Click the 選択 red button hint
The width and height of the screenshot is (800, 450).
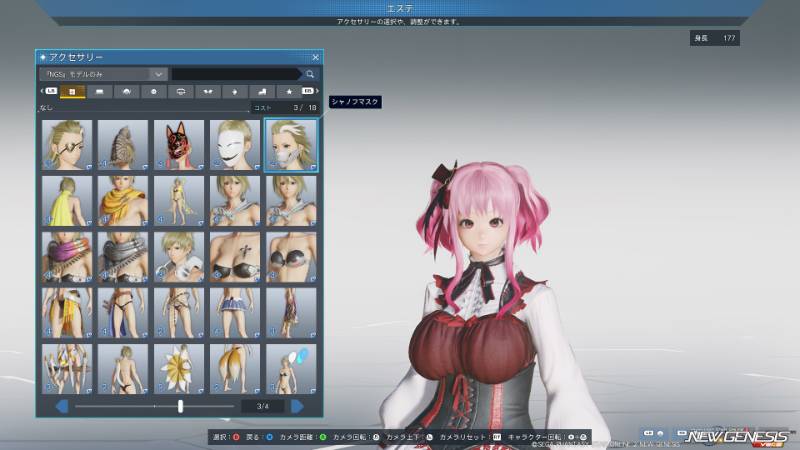227,437
